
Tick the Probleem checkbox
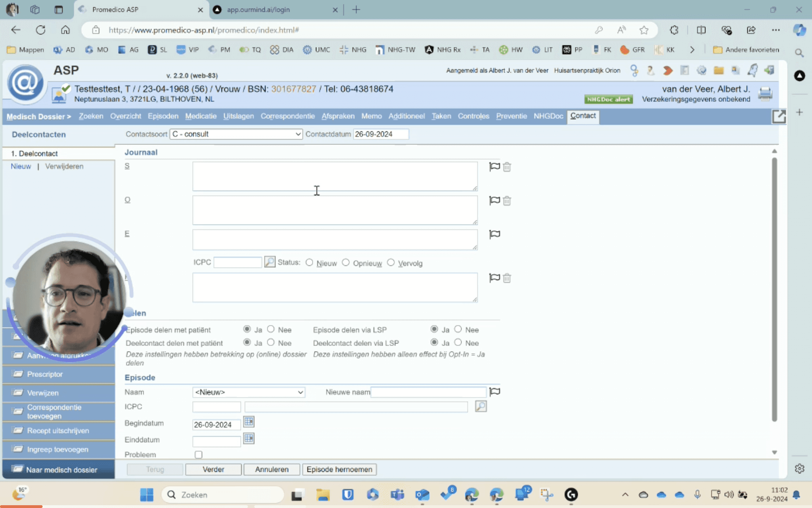tap(199, 454)
